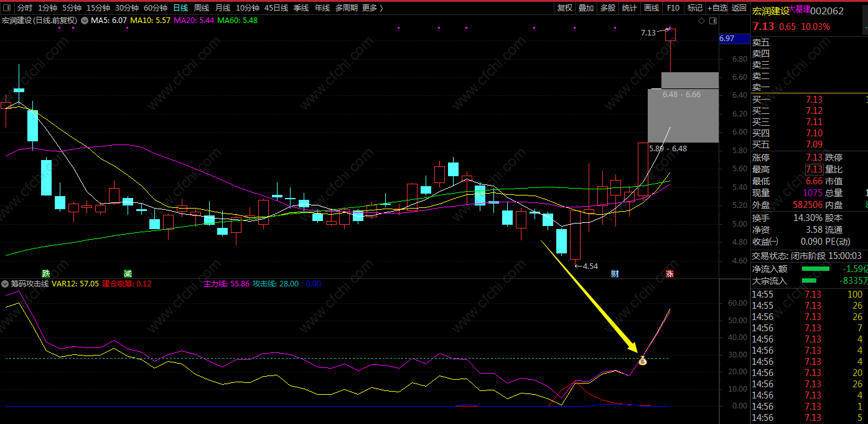Screen dimensions: 868x424
Task: Open the 更多 periods menu
Action: [371, 8]
